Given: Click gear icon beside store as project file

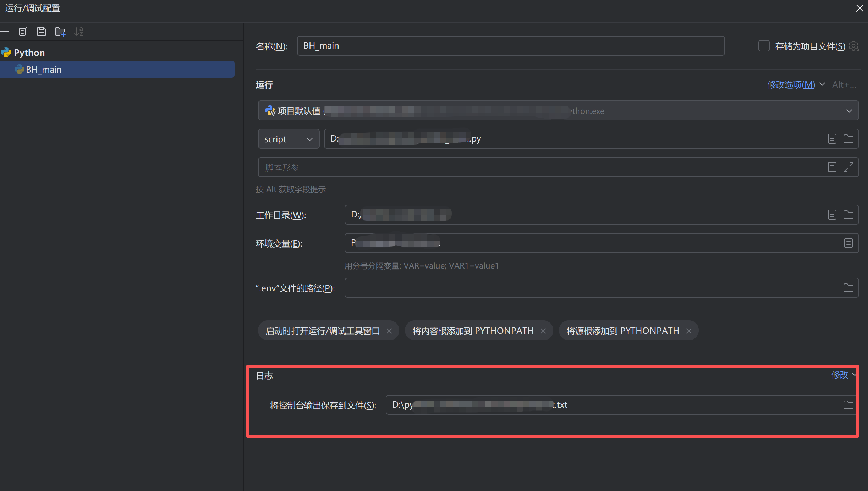Looking at the screenshot, I should tap(854, 46).
